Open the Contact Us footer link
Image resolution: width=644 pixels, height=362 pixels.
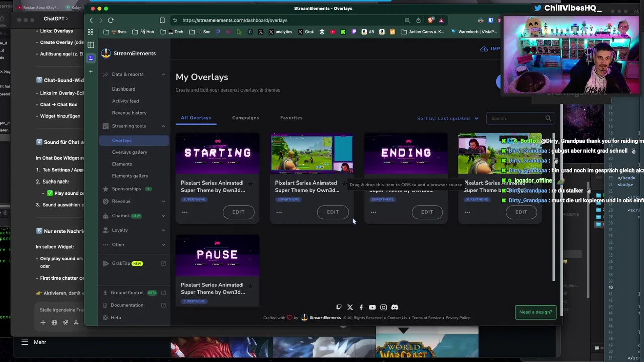click(x=397, y=318)
